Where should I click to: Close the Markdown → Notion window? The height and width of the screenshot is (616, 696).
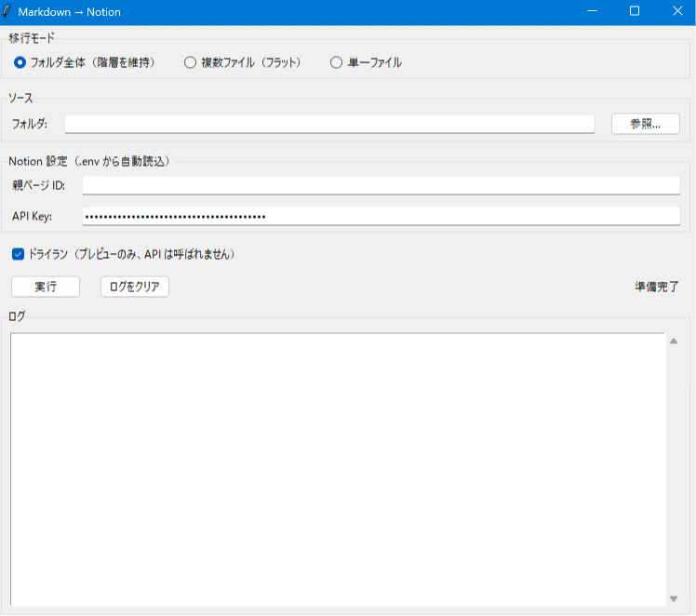pyautogui.click(x=677, y=11)
